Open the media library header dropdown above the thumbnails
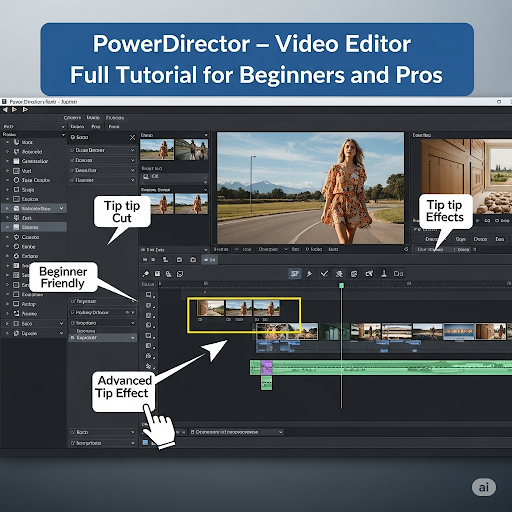This screenshot has height=512, width=512. pyautogui.click(x=206, y=135)
